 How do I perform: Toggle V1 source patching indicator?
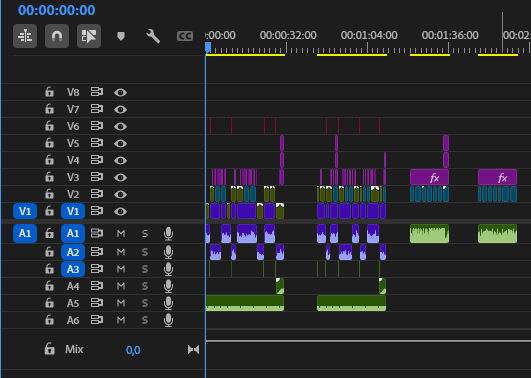click(x=25, y=211)
